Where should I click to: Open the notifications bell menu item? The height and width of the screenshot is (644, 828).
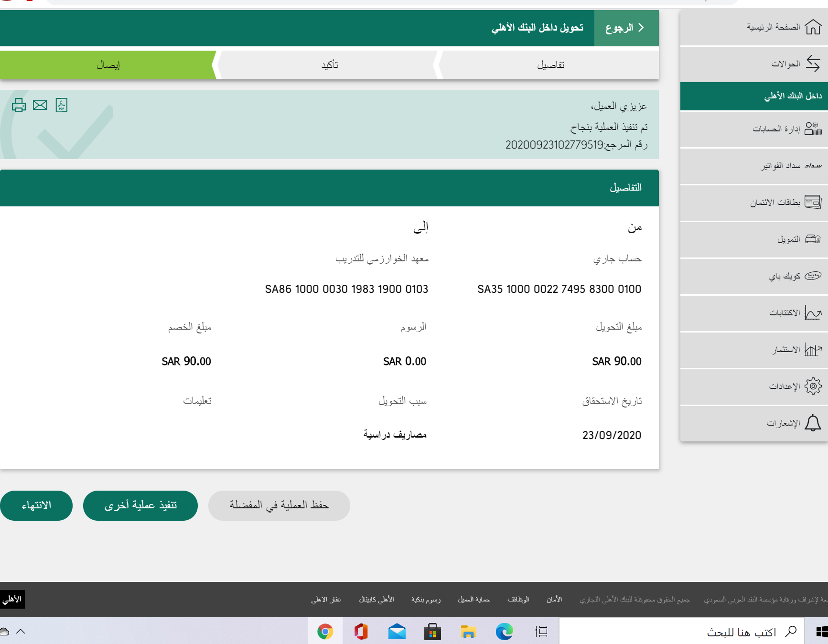point(793,423)
